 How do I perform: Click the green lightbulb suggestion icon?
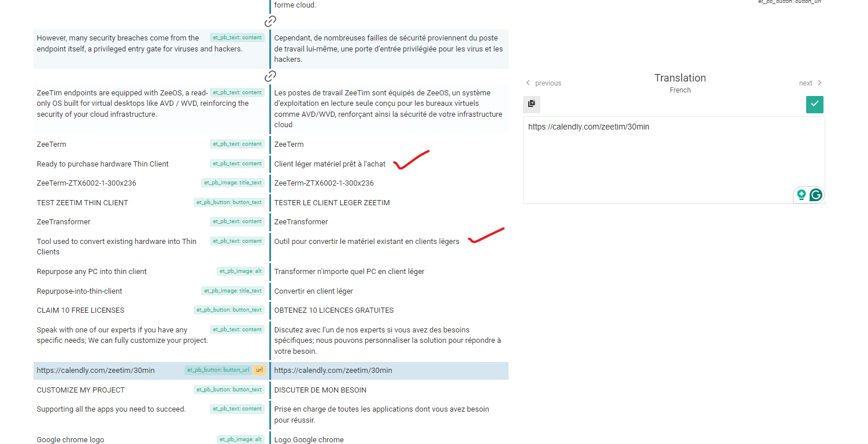point(802,195)
